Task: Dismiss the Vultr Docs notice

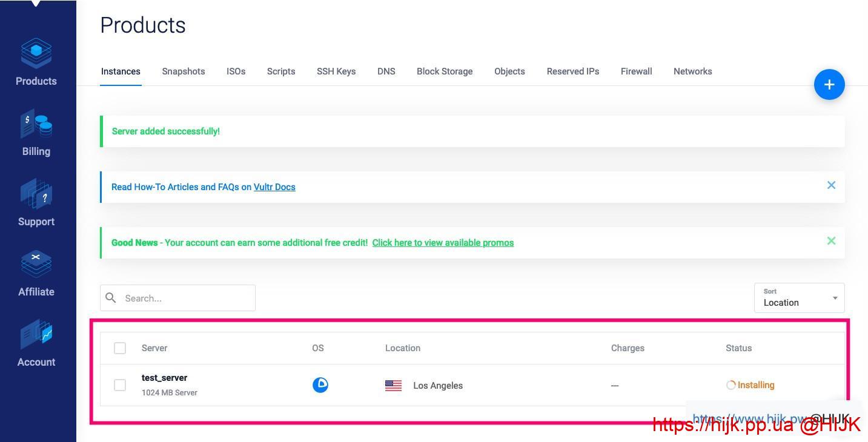Action: point(831,185)
